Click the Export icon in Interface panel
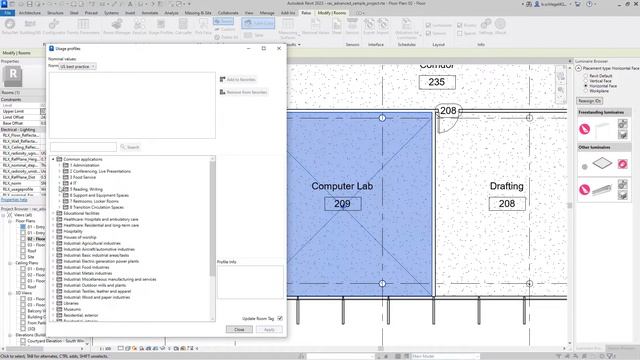Screen dimensions: 640x360 [x=369, y=24]
